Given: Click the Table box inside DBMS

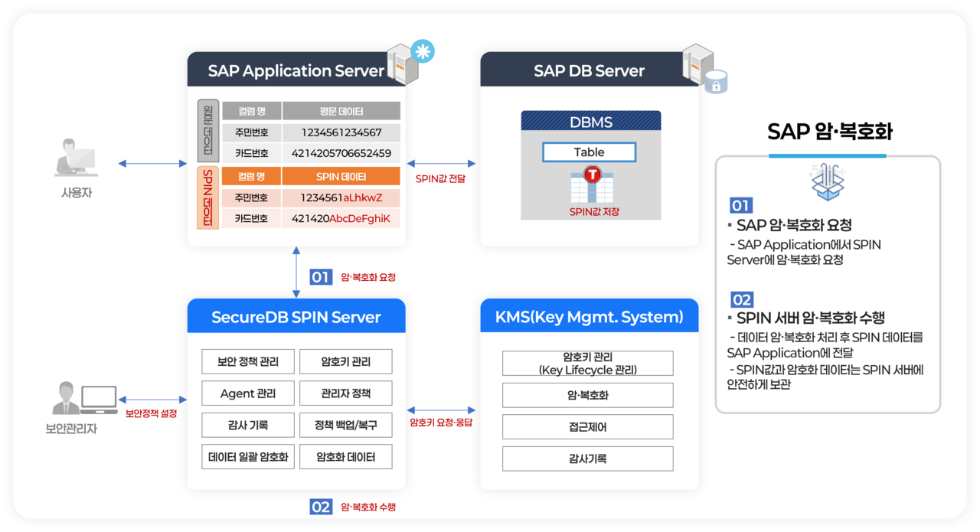Looking at the screenshot, I should point(589,152).
